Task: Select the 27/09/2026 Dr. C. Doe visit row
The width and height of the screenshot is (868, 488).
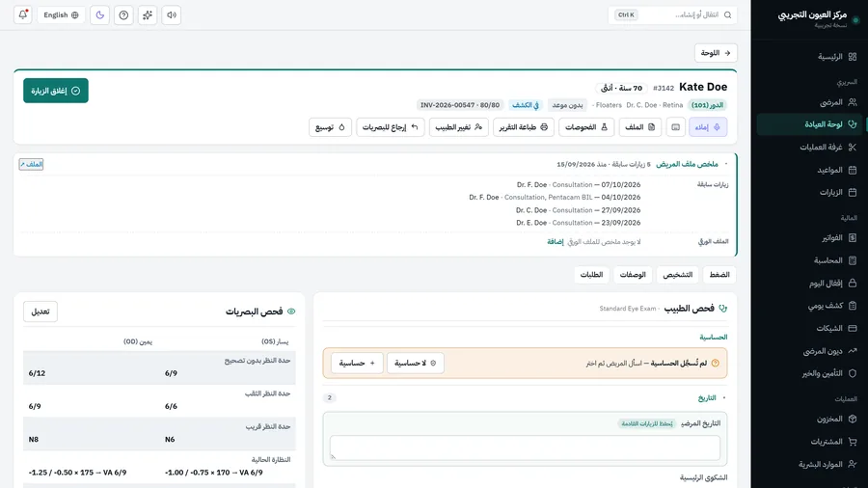Action: pos(578,210)
